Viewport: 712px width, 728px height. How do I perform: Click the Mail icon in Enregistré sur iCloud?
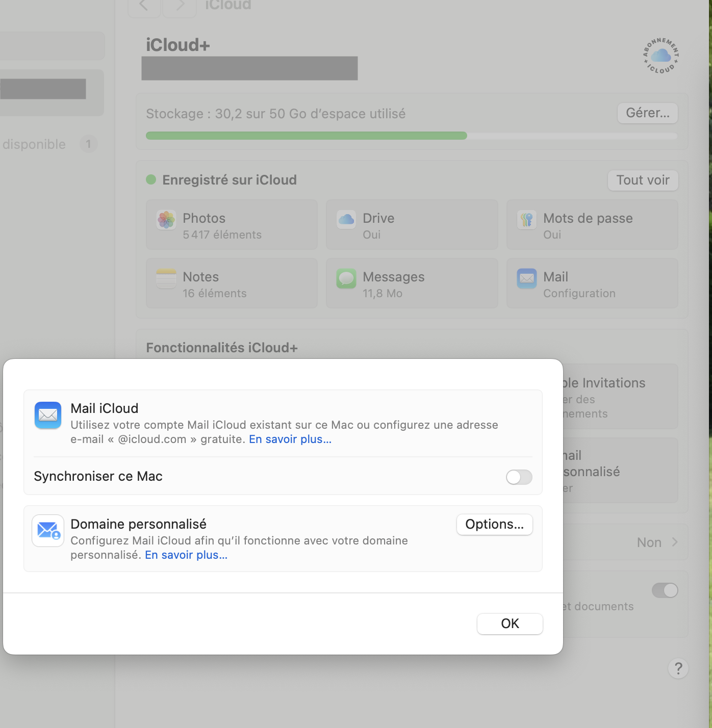point(527,278)
